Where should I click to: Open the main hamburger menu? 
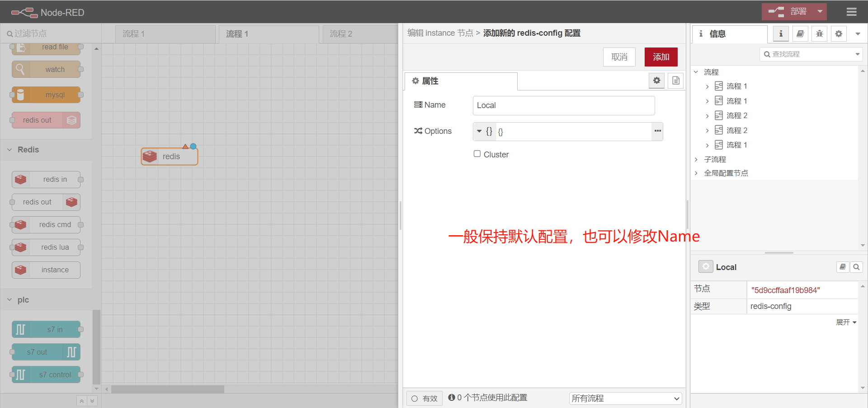pyautogui.click(x=852, y=12)
